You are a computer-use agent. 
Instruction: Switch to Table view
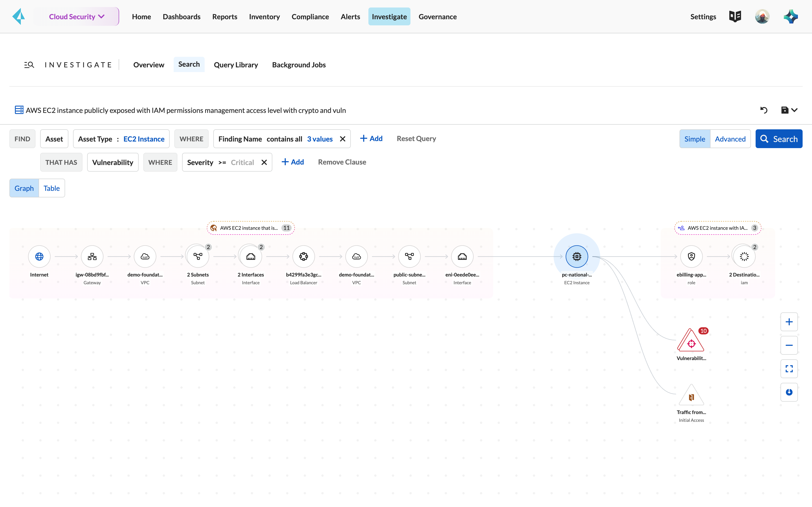pos(51,188)
